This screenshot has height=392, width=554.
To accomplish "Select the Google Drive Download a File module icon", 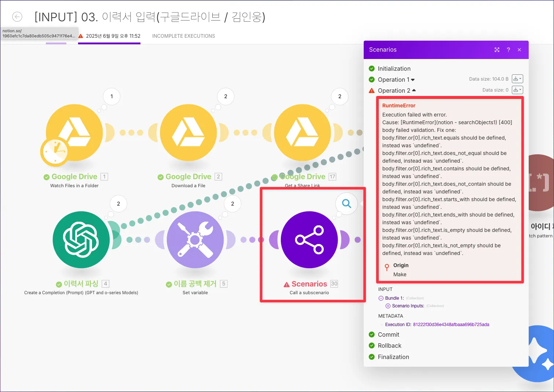I will pyautogui.click(x=188, y=133).
